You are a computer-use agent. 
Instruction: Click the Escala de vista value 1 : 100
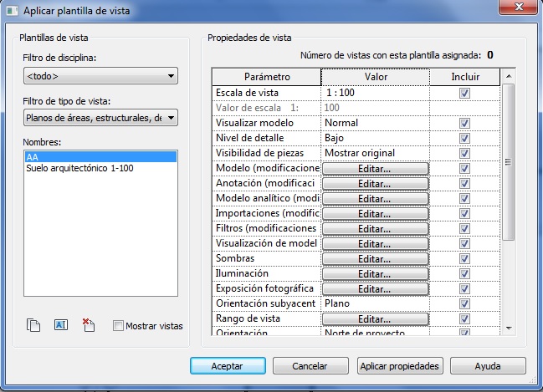(x=374, y=93)
